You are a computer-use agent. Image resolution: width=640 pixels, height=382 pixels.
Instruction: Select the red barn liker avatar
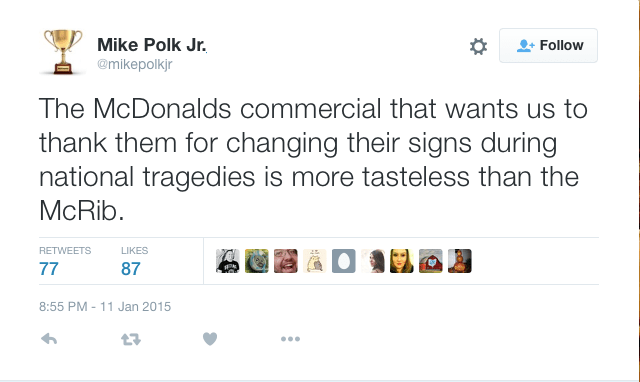click(430, 261)
